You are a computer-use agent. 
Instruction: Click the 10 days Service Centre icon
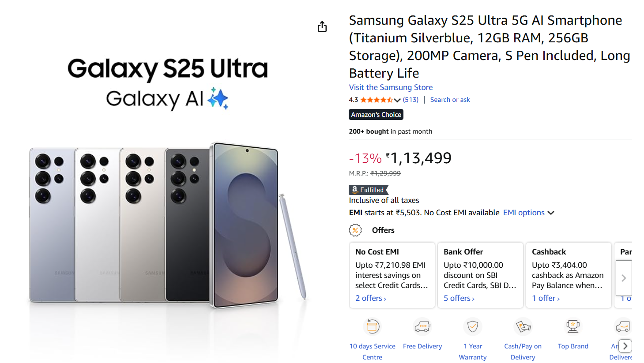pos(372,327)
